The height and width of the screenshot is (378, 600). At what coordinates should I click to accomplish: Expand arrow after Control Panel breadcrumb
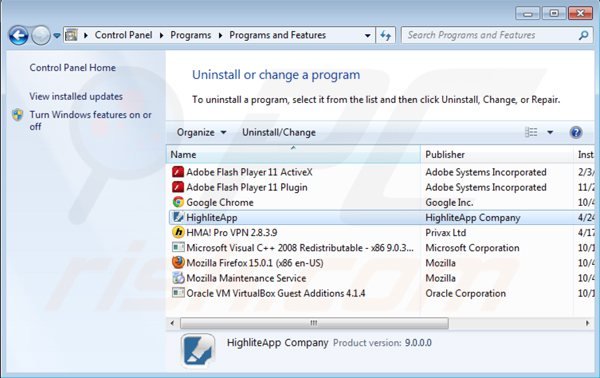coord(161,36)
